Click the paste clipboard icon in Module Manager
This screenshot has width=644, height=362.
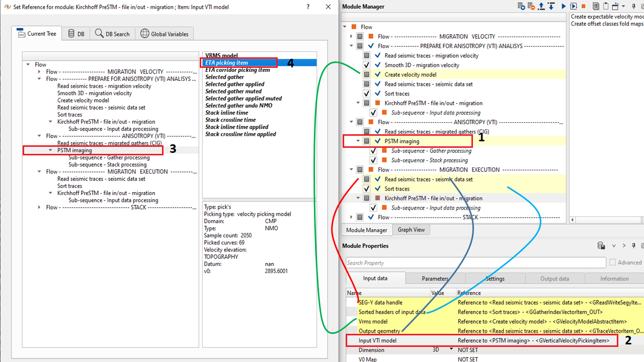tap(606, 7)
